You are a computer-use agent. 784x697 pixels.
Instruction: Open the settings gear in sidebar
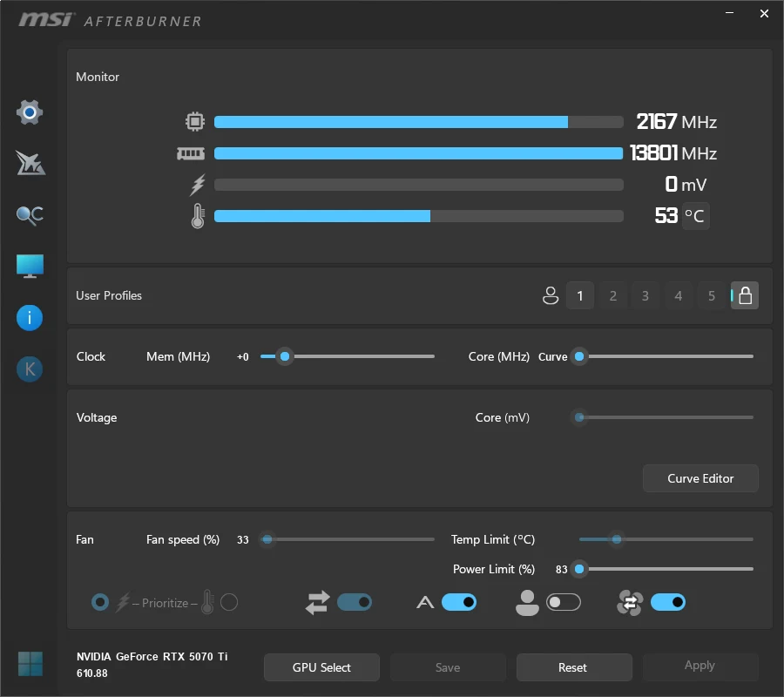tap(30, 112)
